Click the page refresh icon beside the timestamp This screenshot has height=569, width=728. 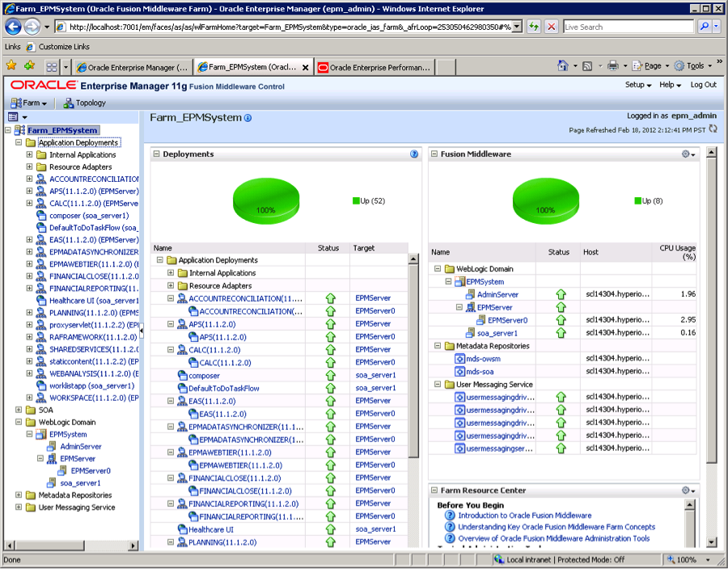tap(713, 129)
